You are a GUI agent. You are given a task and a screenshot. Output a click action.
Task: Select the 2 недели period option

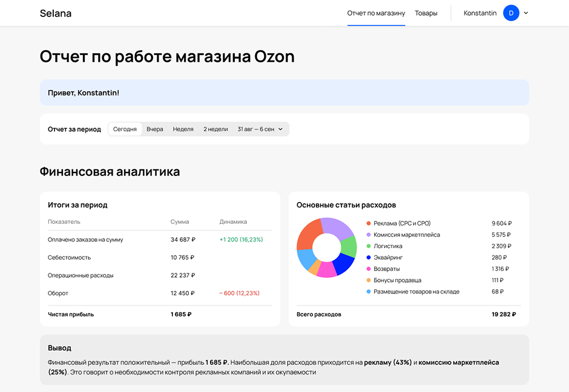[x=215, y=129]
